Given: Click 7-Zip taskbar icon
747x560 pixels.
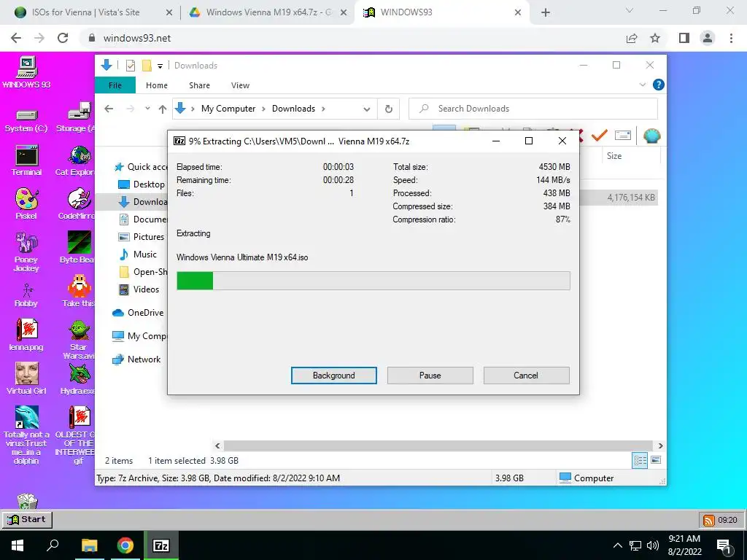Looking at the screenshot, I should pos(161,545).
